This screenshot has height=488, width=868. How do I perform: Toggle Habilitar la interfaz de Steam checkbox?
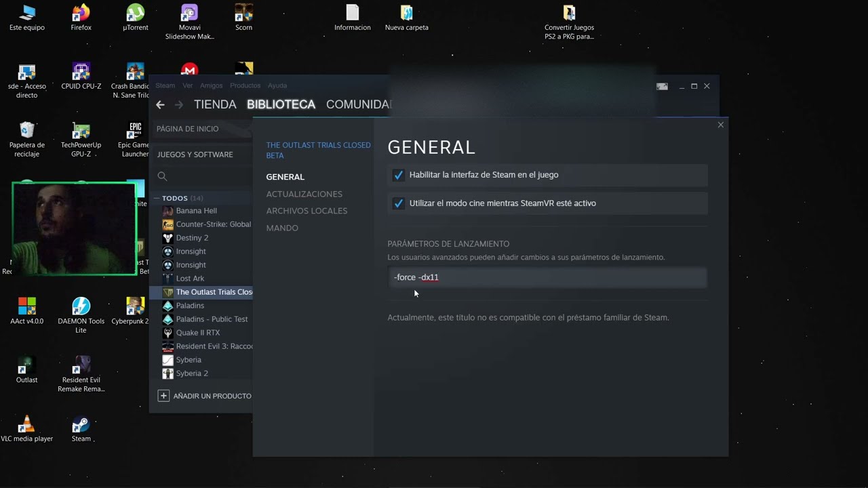pos(398,175)
